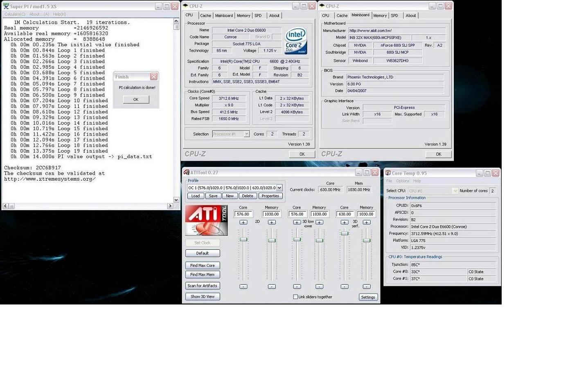This screenshot has width=588, height=367.
Task: Click the Default clocks button
Action: pyautogui.click(x=203, y=253)
